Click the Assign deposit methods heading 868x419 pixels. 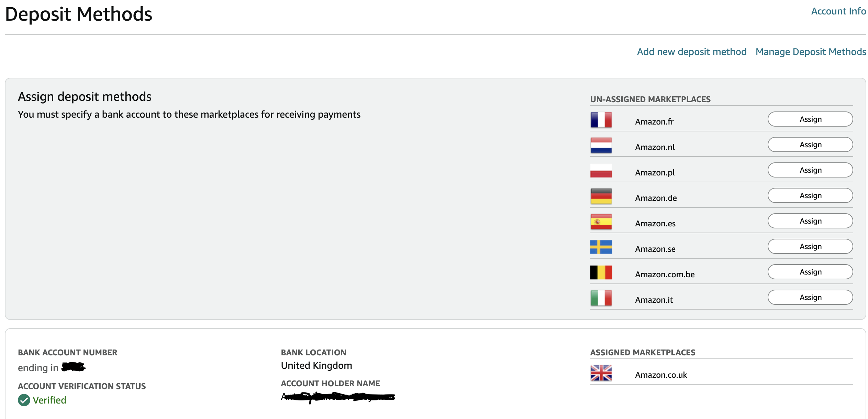tap(85, 97)
